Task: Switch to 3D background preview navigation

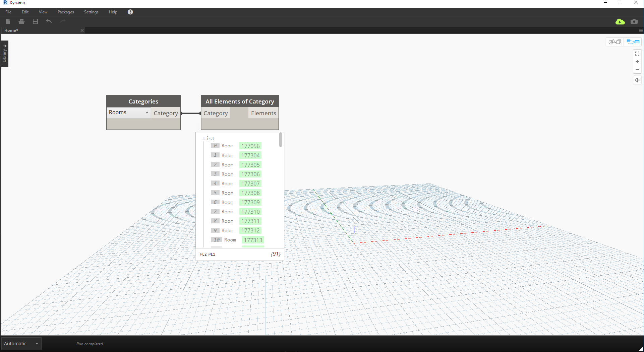Action: (615, 42)
